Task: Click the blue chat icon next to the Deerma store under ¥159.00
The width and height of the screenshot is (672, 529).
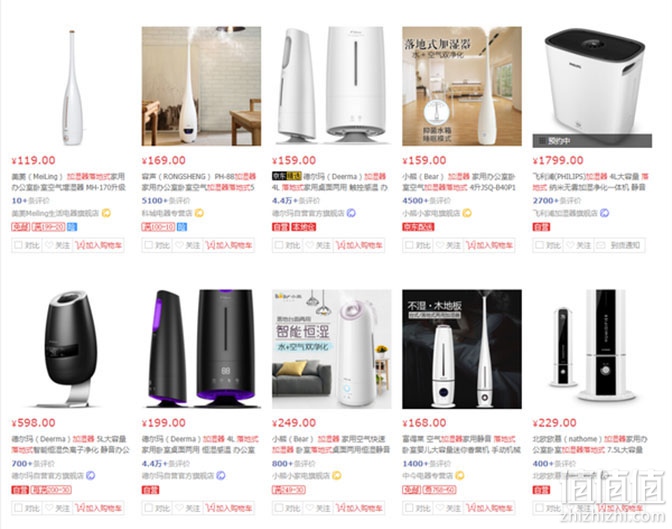Action: [x=351, y=213]
